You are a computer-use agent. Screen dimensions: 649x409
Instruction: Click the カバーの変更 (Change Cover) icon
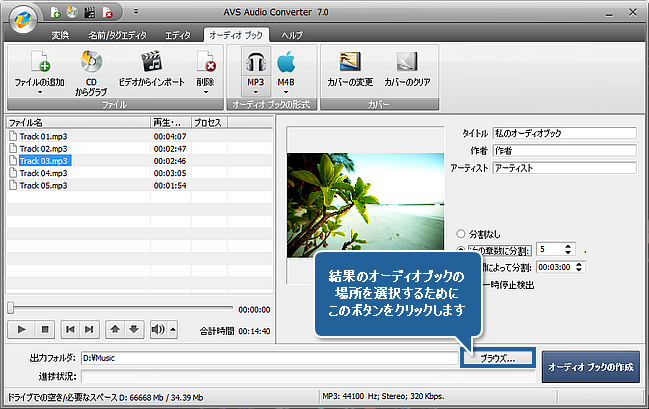[350, 62]
